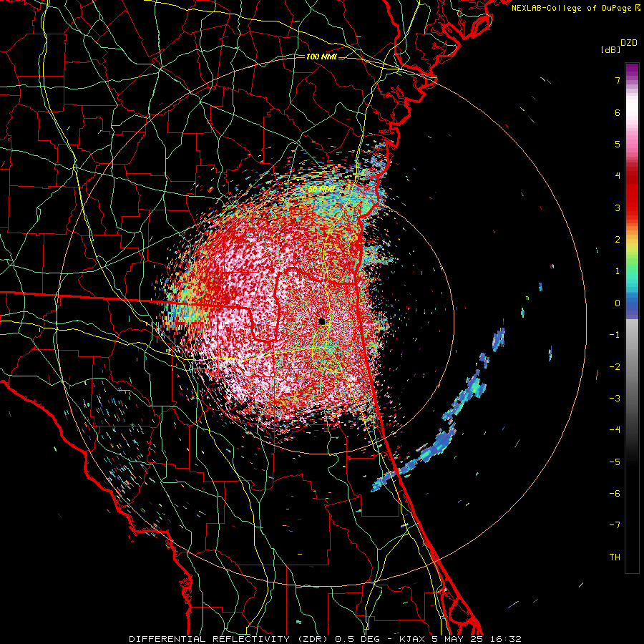Click the -1 legend value
The image size is (644, 644).
615,335
